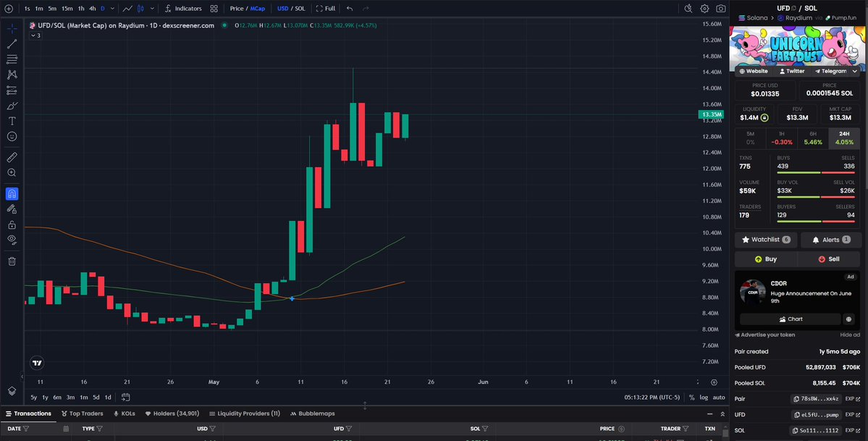Collapse the indicator legend showing 3
The height and width of the screenshot is (441, 868).
[35, 35]
